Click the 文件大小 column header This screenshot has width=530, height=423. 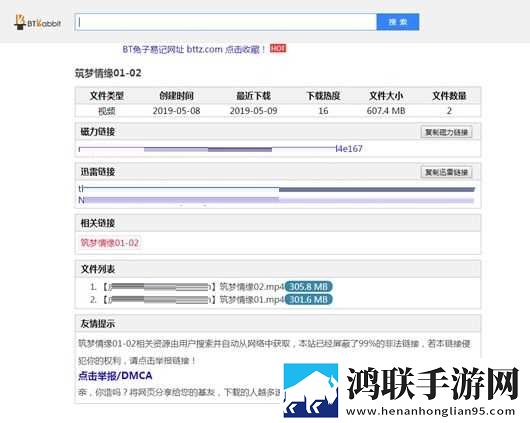(386, 96)
